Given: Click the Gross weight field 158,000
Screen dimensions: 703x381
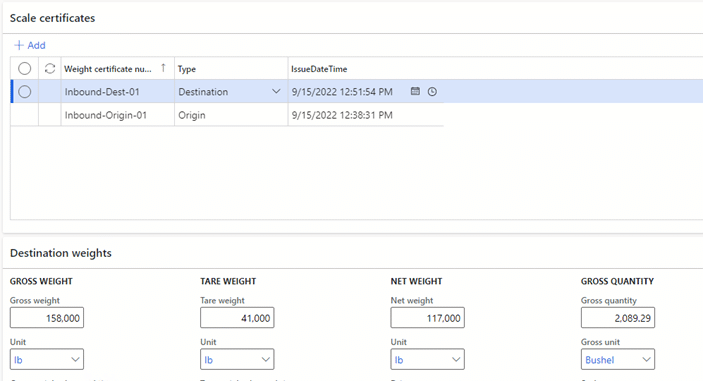Looking at the screenshot, I should pyautogui.click(x=47, y=318).
